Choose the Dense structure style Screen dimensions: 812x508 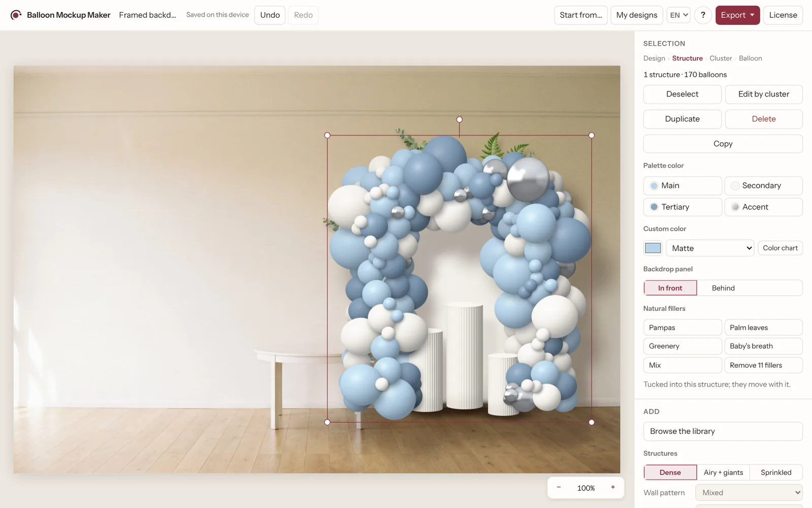(x=670, y=472)
